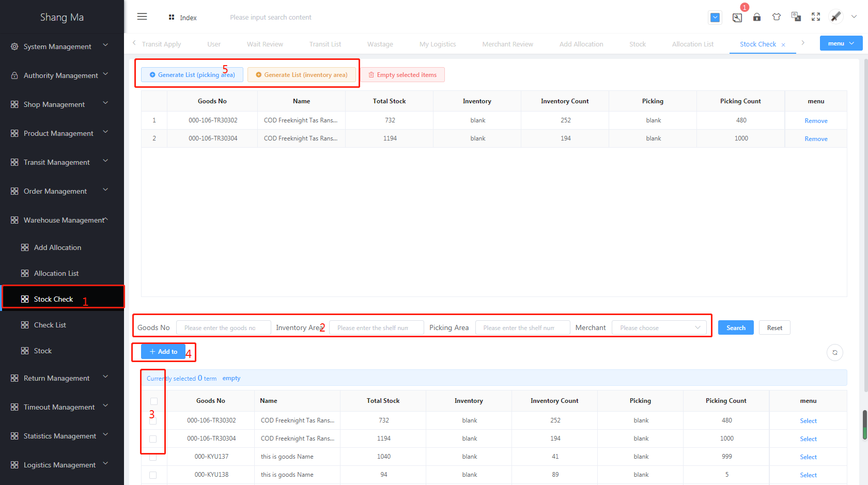This screenshot has height=485, width=868.
Task: Open the blue color theme picker
Action: point(715,18)
